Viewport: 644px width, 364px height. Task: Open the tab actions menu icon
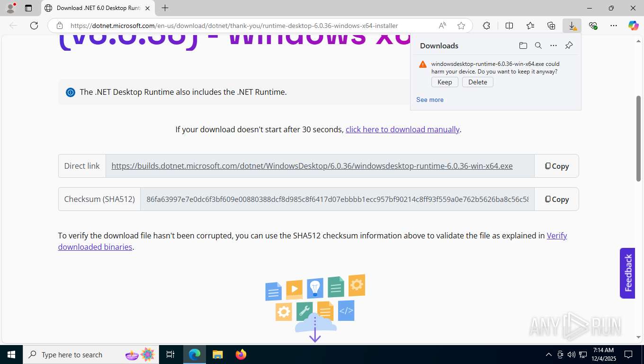(x=28, y=8)
